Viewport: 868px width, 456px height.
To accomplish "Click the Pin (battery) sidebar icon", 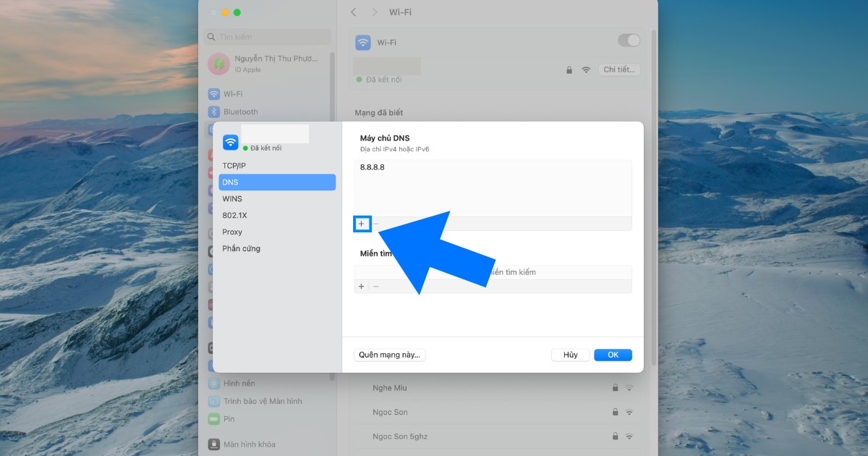I will 214,418.
